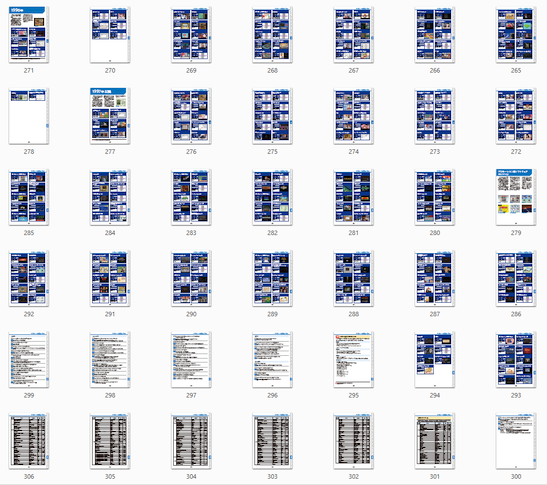
Task: Select page 285 thumbnail
Action: click(x=29, y=197)
